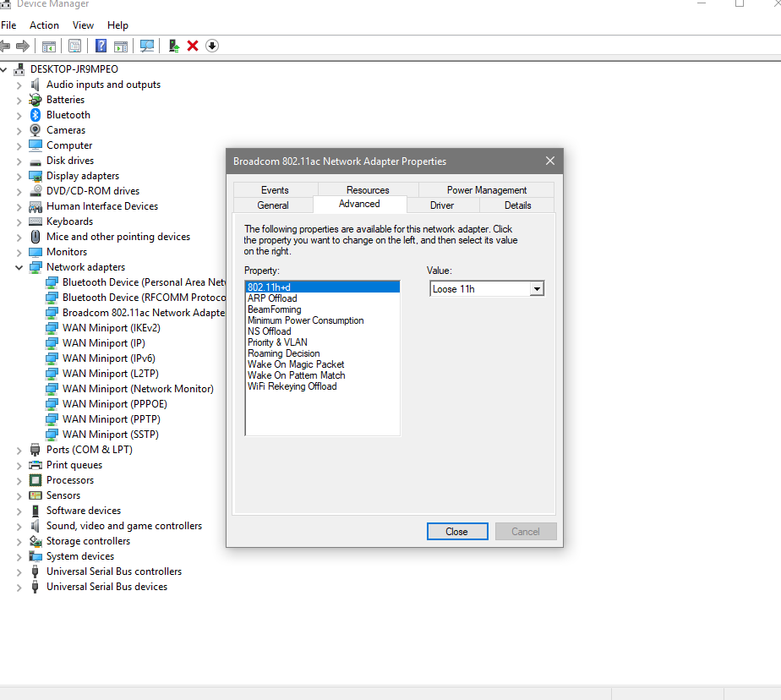Viewport: 781px width, 700px height.
Task: Collapse the DESKTOP-JR9MPEO root node
Action: click(x=4, y=70)
